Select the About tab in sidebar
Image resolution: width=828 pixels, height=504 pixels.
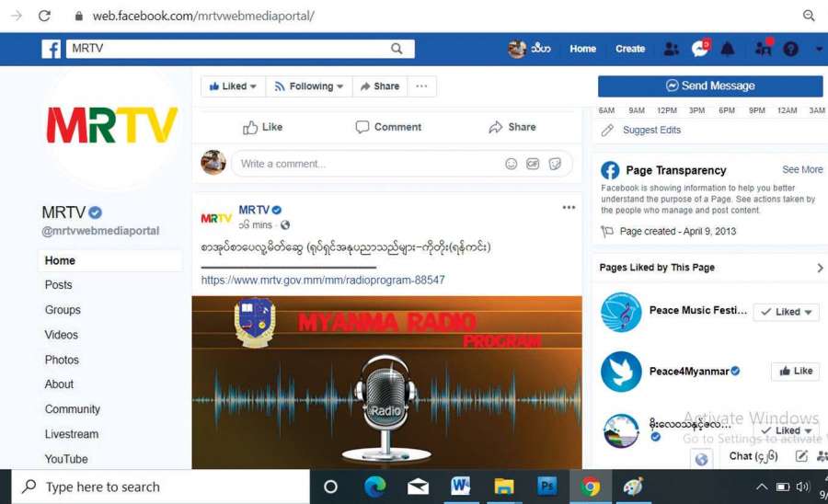click(59, 384)
